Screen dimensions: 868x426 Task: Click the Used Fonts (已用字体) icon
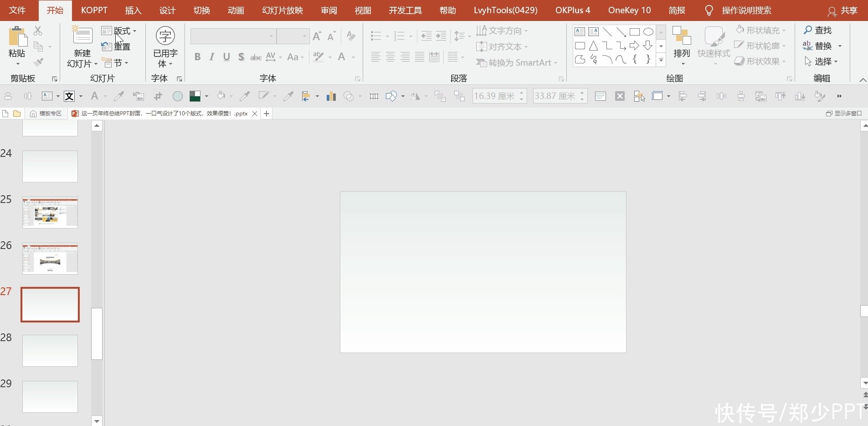(165, 36)
